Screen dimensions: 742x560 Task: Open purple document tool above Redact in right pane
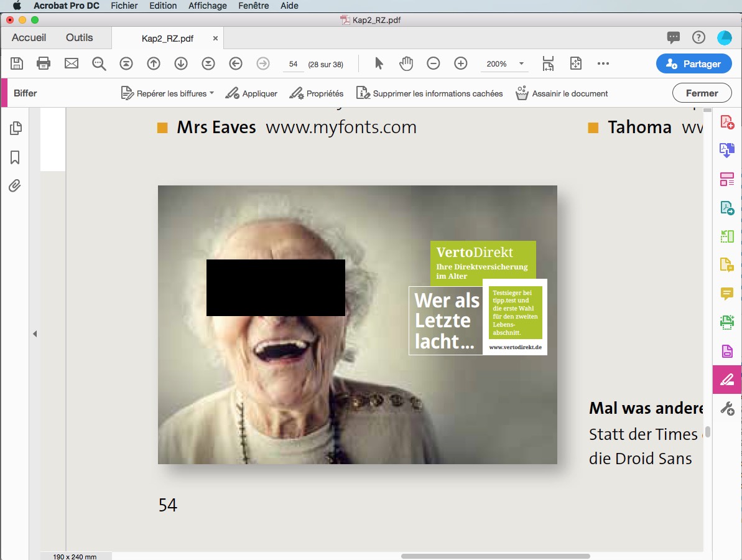point(727,351)
